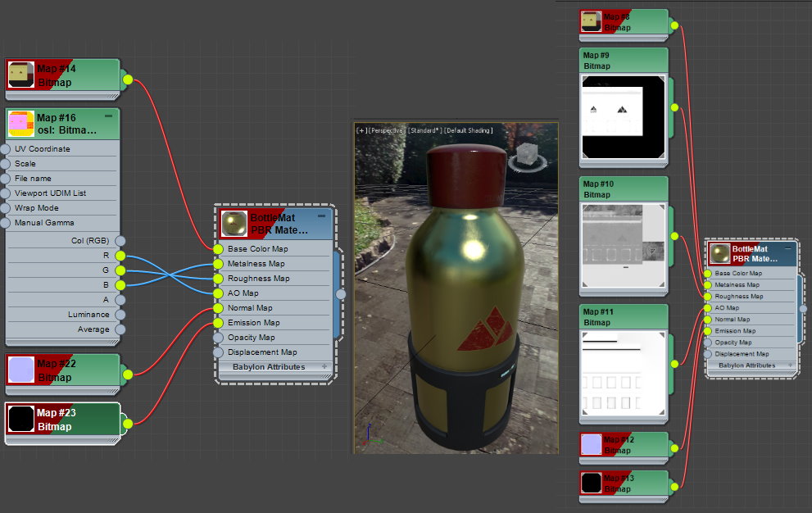Click the A output socket of Map #16
Screen dimensions: 812x513
[120, 299]
